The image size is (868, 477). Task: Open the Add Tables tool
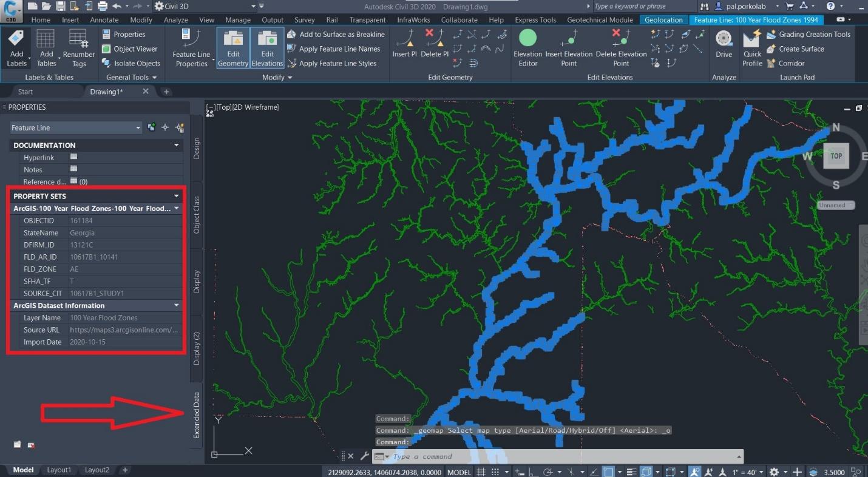pos(46,47)
